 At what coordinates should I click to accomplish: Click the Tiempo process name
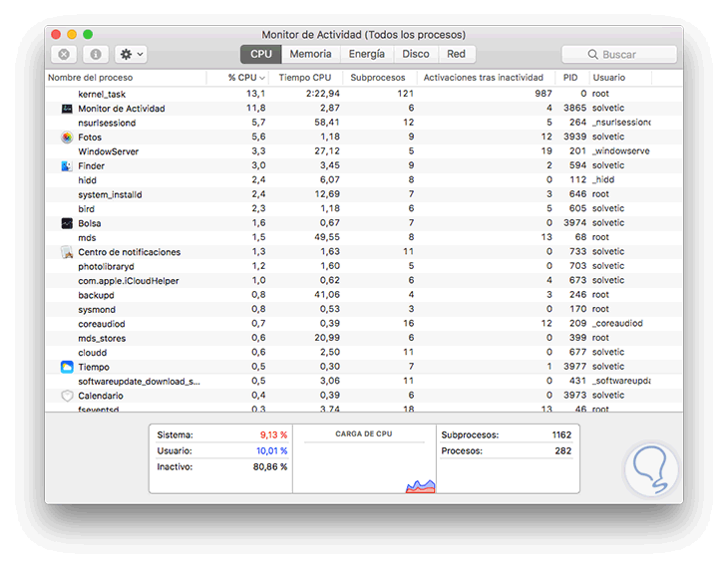click(94, 367)
